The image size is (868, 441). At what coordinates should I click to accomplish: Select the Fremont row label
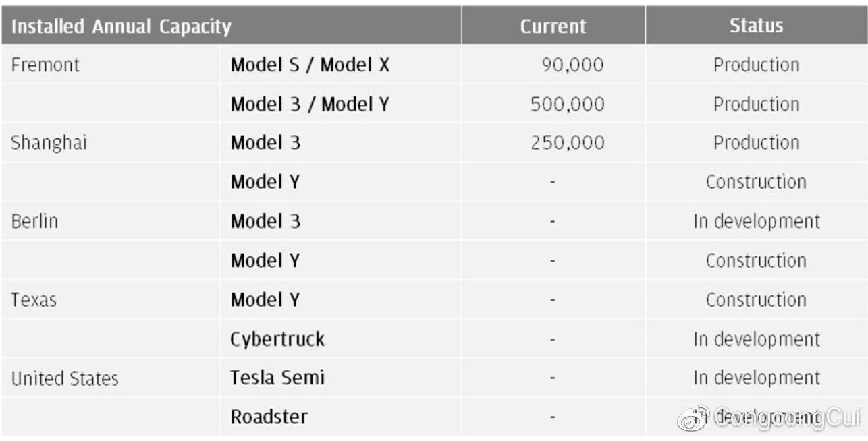coord(45,65)
